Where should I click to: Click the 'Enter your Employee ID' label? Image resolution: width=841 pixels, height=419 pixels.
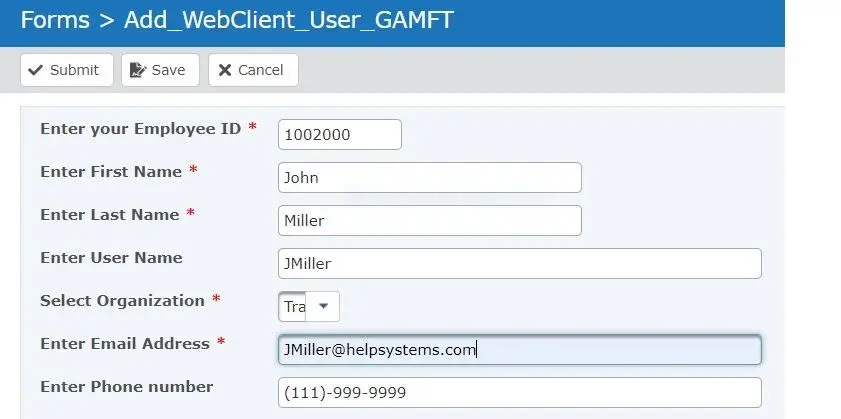140,129
